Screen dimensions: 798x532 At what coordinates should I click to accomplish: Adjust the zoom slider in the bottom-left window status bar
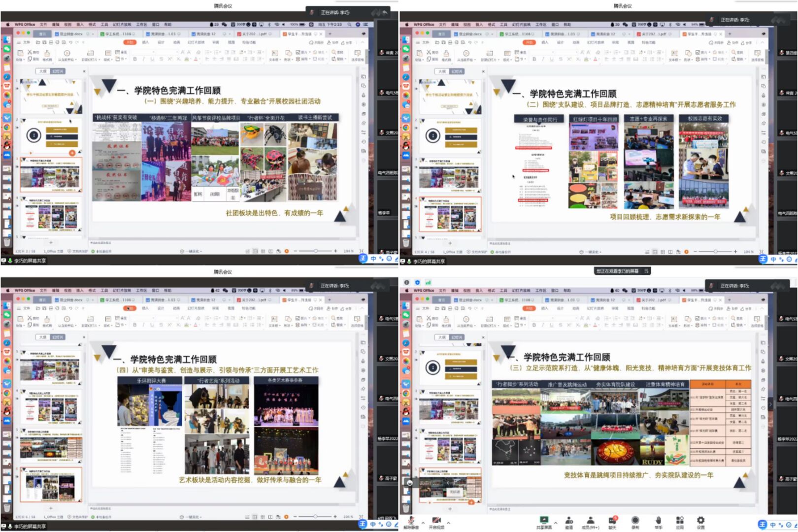(x=315, y=517)
